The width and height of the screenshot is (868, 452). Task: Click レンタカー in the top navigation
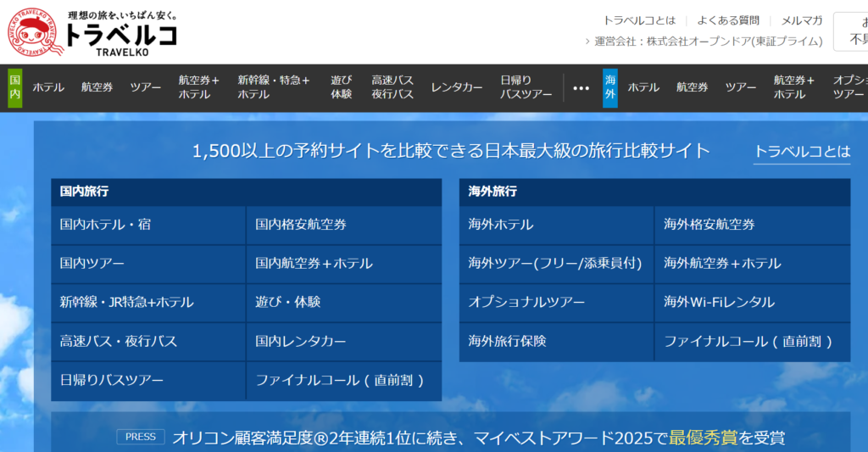[457, 87]
